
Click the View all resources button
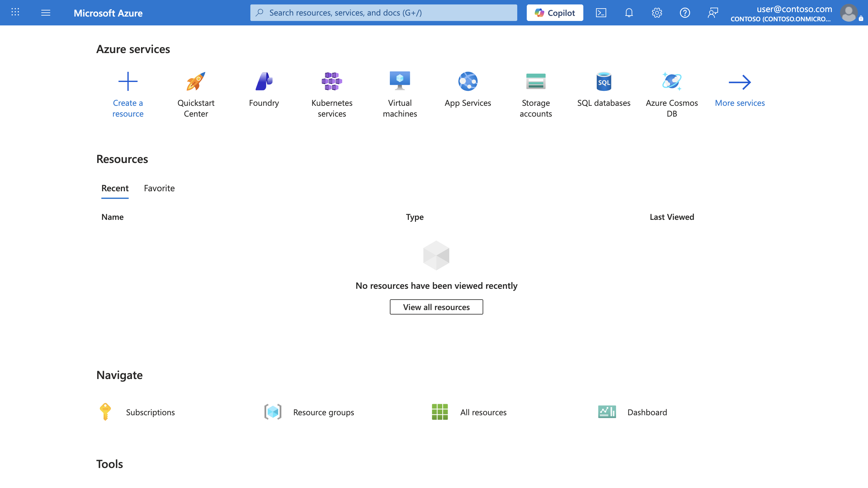pos(436,307)
